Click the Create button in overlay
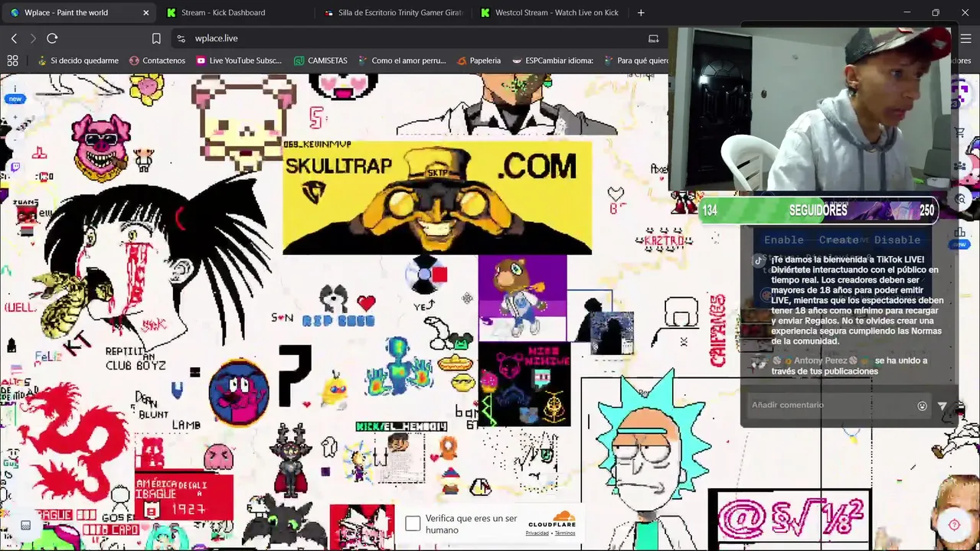The height and width of the screenshot is (551, 980). click(x=838, y=240)
